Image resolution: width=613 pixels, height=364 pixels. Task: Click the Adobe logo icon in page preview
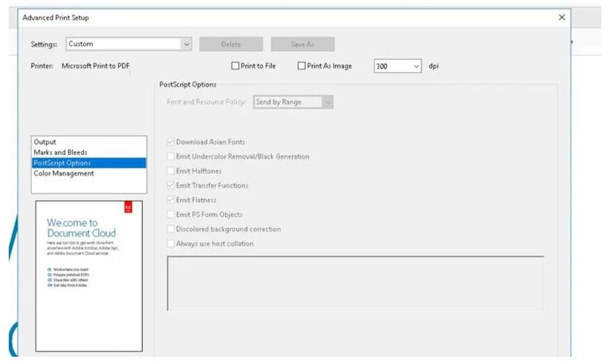point(128,207)
